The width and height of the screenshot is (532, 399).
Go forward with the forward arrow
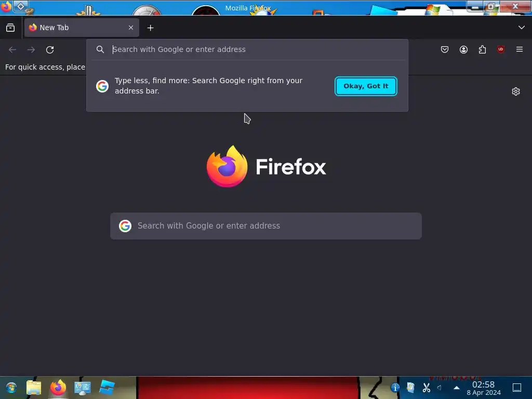(31, 49)
